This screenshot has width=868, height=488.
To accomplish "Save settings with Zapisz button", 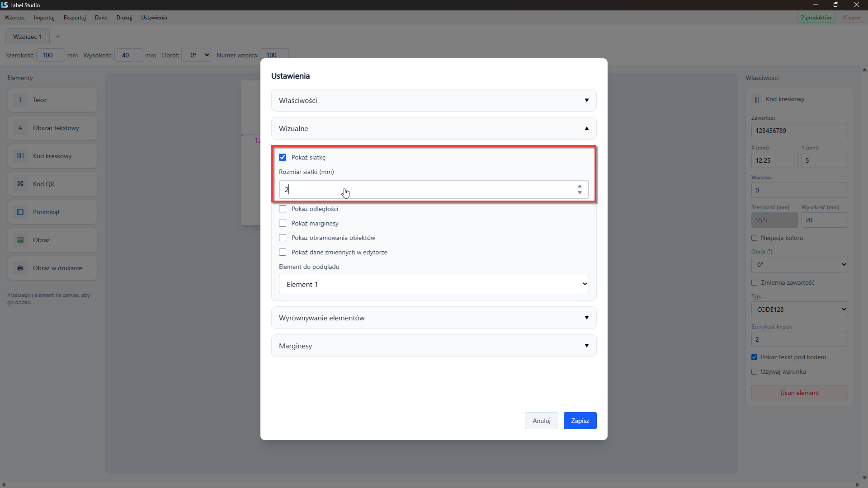I will coord(580,421).
